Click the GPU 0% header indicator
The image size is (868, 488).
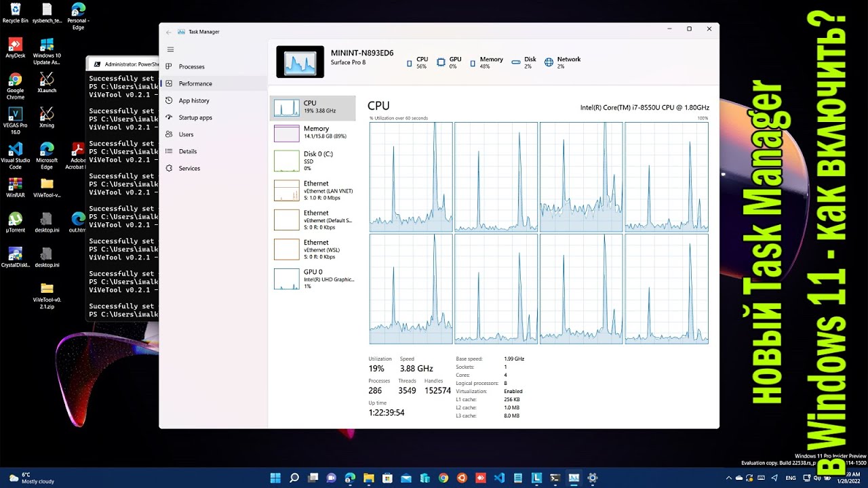449,62
